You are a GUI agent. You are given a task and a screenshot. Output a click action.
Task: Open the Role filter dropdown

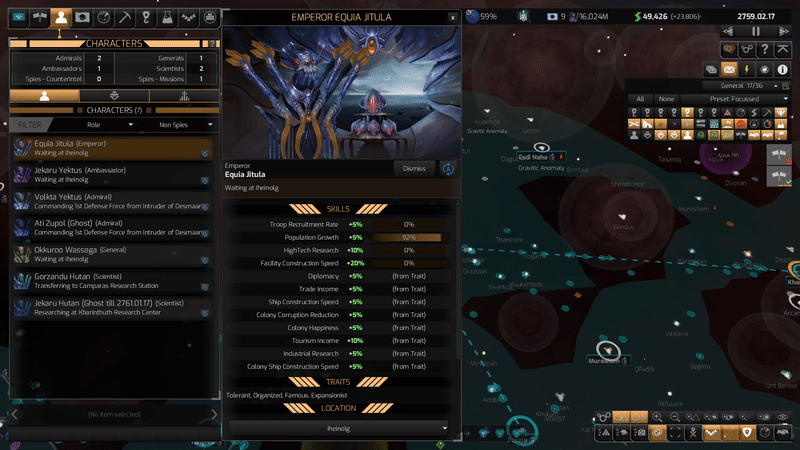tap(109, 125)
